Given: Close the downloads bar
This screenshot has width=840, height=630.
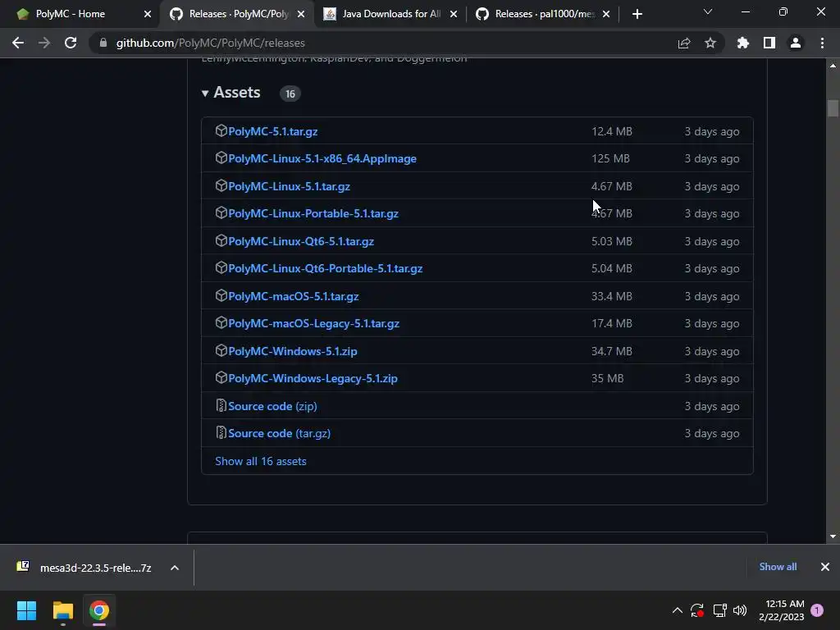Looking at the screenshot, I should coord(825,567).
